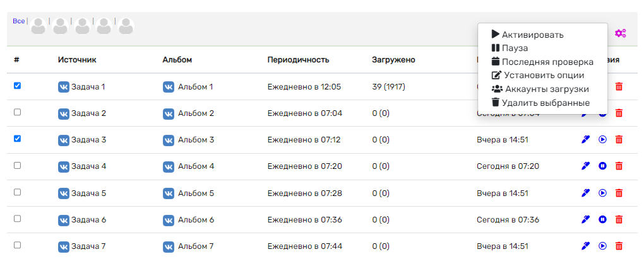644x259 pixels.
Task: Delete Задача 5 via the trash icon
Action: [619, 193]
